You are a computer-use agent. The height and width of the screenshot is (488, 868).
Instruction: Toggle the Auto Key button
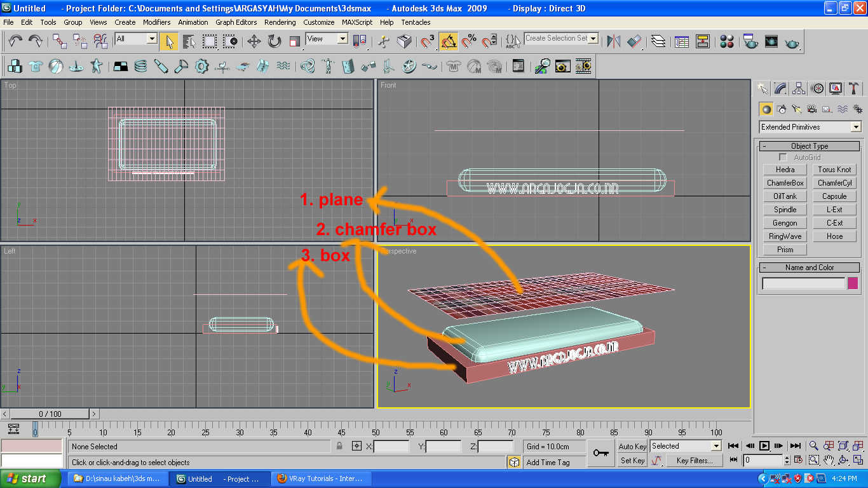tap(632, 446)
